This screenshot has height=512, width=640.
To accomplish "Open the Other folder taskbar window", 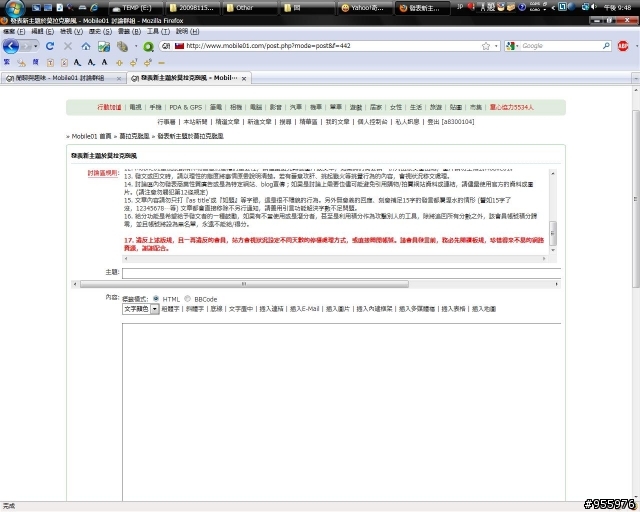I will point(250,8).
